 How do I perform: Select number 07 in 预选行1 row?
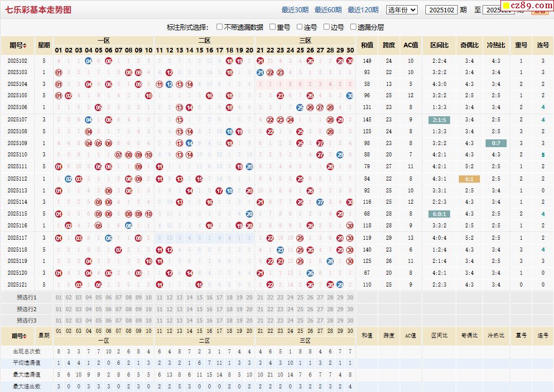(x=119, y=297)
